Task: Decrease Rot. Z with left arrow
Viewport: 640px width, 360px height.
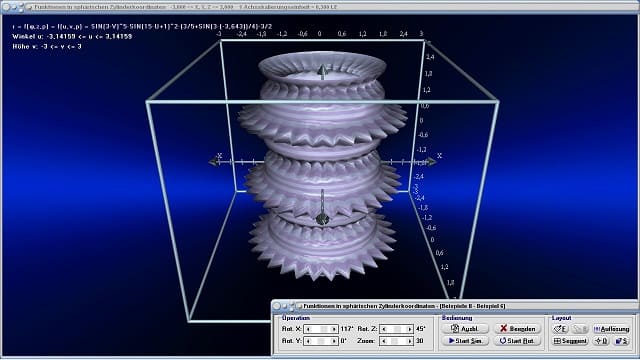Action: click(x=384, y=329)
